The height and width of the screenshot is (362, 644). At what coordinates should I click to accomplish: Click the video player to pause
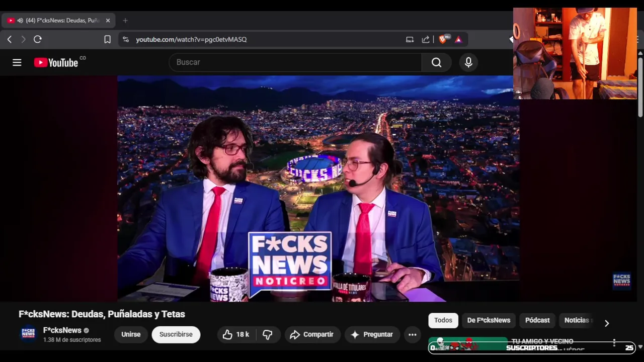pos(318,189)
